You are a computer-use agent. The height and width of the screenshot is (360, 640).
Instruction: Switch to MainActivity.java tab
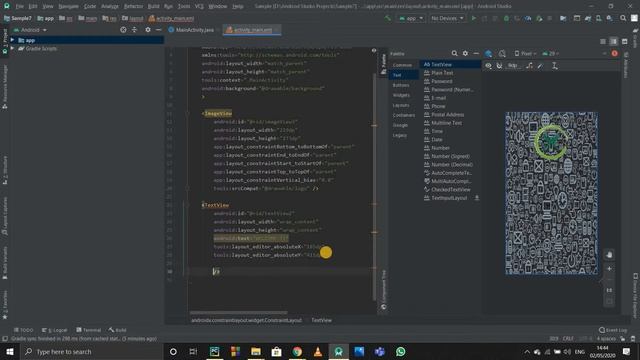click(x=191, y=30)
